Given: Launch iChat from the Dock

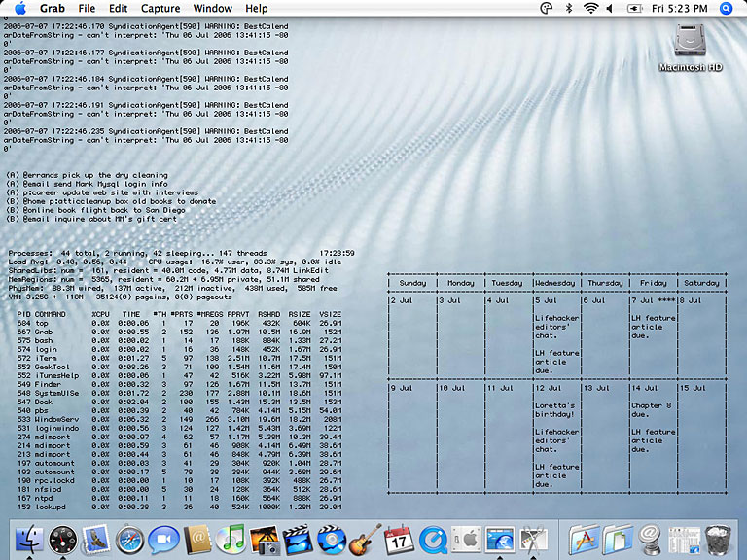Looking at the screenshot, I should pos(163,538).
